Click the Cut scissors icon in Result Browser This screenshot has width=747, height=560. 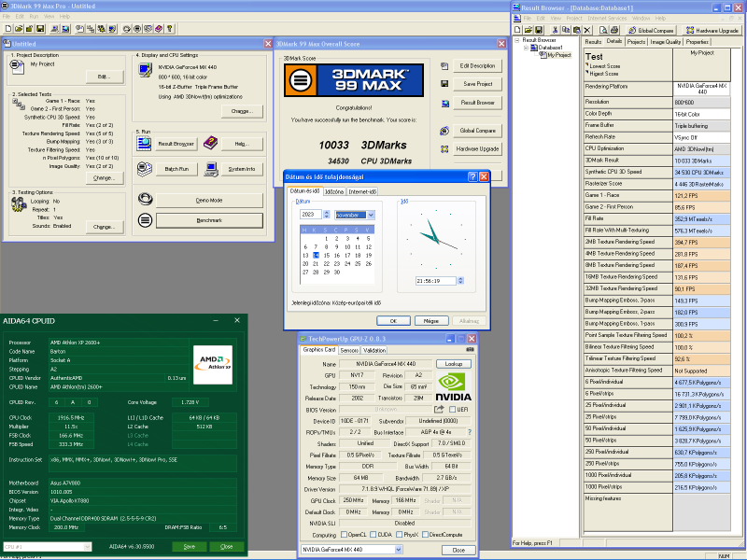coord(555,30)
